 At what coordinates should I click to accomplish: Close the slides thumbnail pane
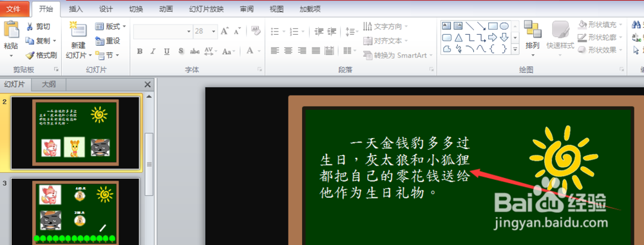coord(148,84)
